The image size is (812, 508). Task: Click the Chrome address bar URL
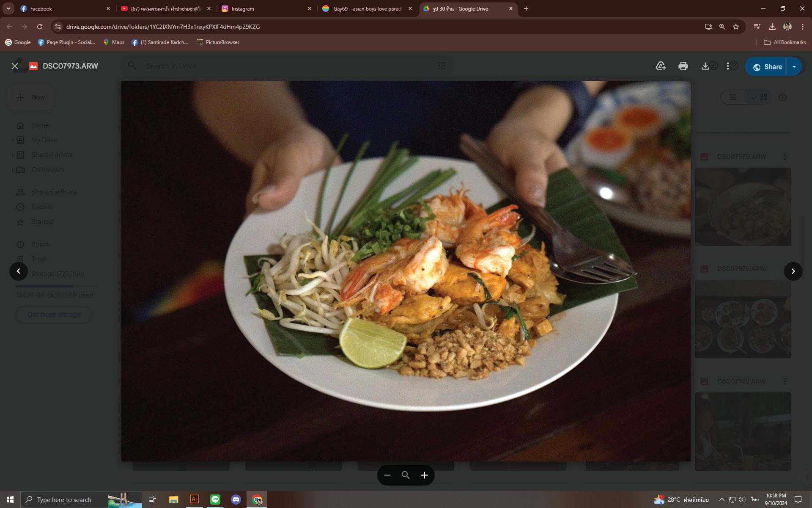pos(163,27)
